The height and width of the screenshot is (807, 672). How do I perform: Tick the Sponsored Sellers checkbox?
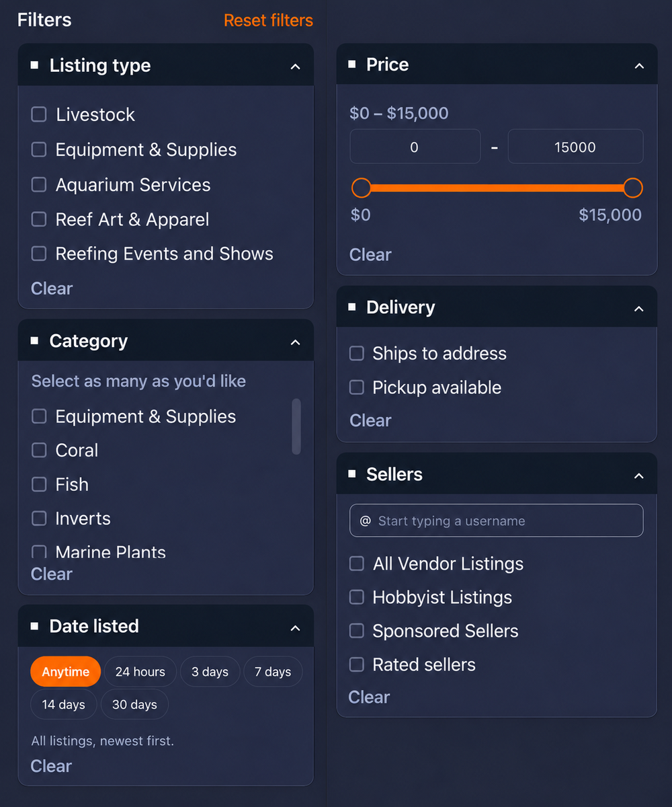coord(357,631)
